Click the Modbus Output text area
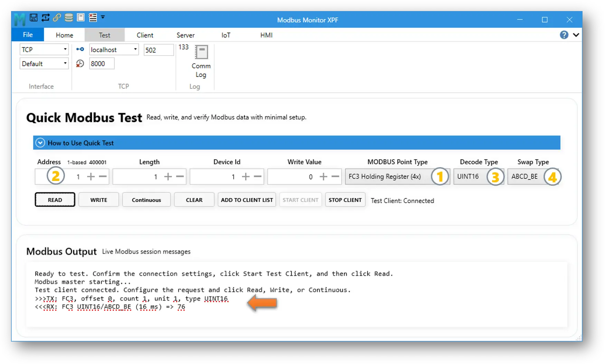Image resolution: width=605 pixels, height=364 pixels. pyautogui.click(x=297, y=294)
